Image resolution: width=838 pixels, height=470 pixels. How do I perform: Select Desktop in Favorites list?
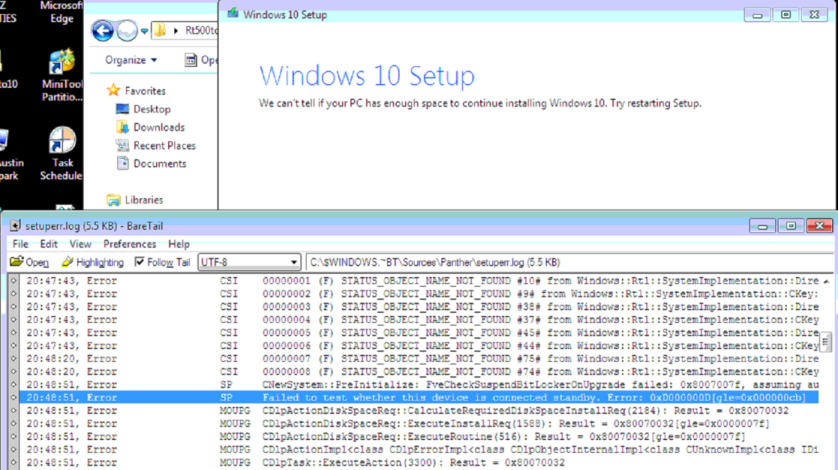(152, 109)
